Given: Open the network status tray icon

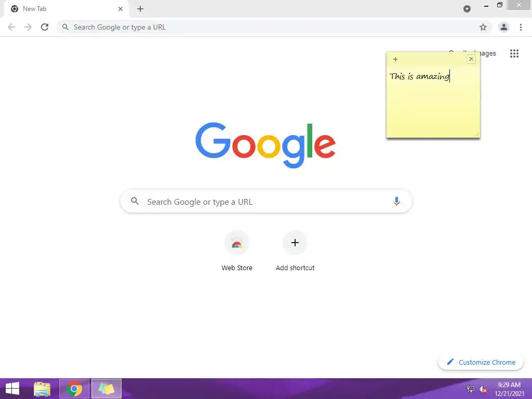Looking at the screenshot, I should [x=470, y=389].
